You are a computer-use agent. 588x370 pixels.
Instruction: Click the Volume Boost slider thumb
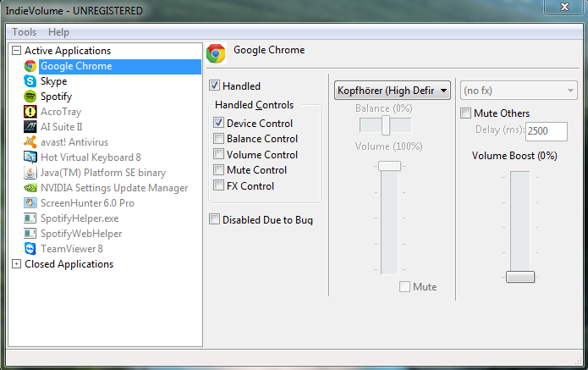tap(520, 277)
